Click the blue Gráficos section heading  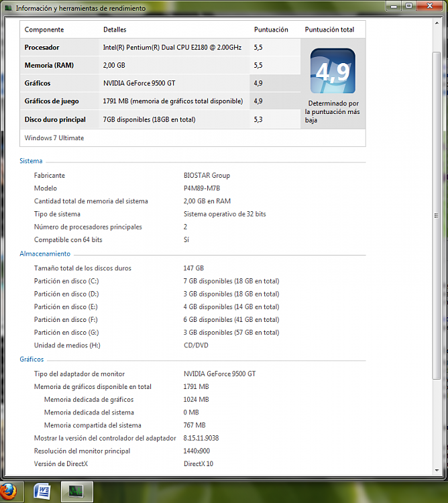(32, 359)
